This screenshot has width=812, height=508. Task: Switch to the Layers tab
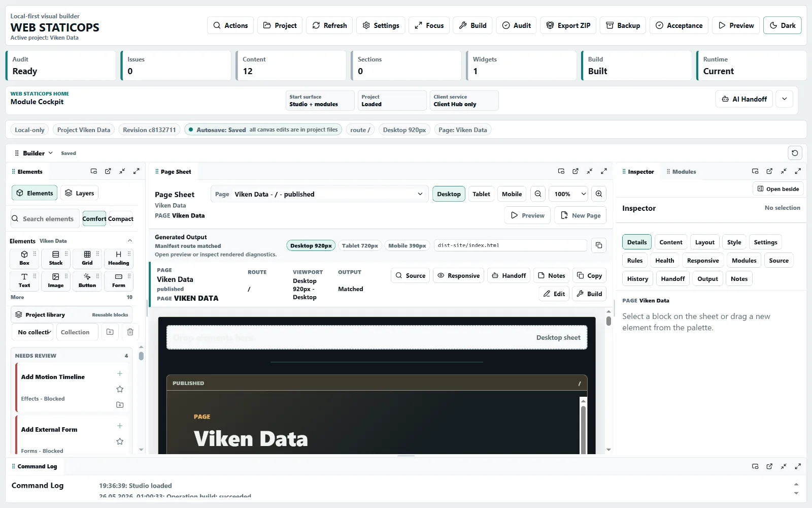[x=79, y=193]
